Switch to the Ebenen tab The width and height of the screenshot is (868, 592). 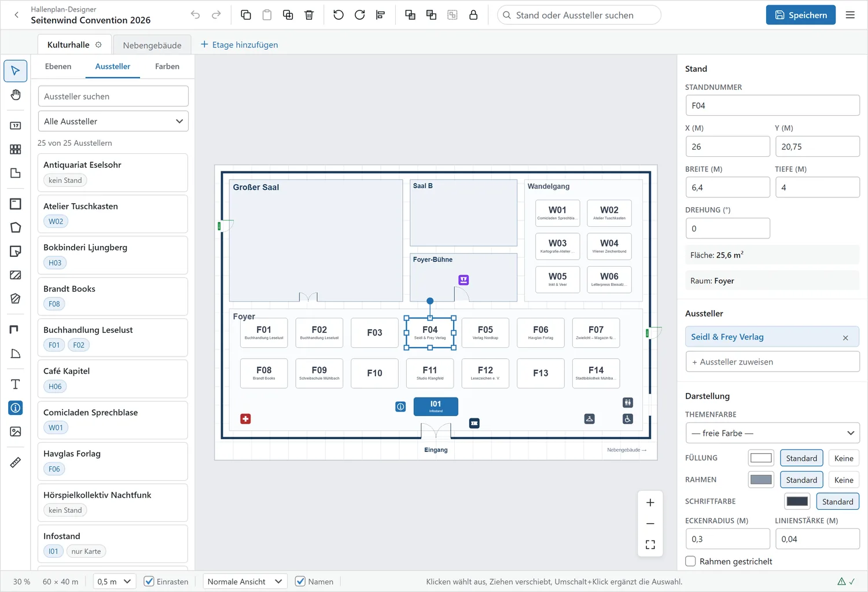coord(58,67)
